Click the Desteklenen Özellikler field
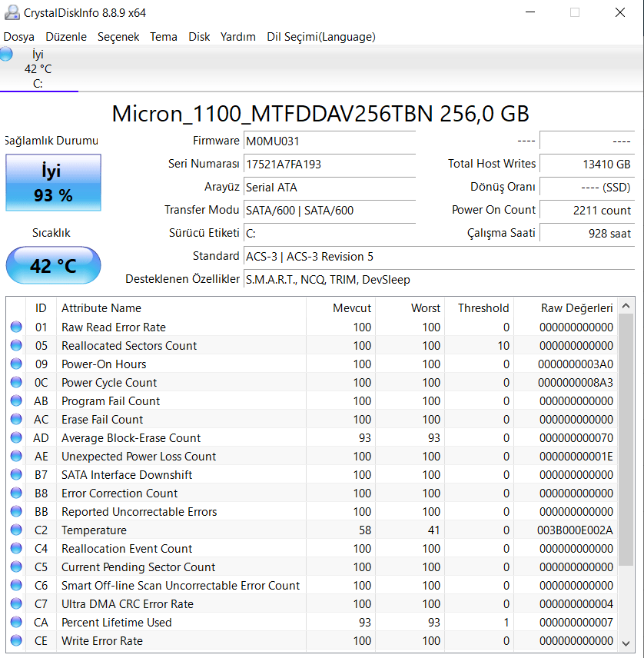Viewport: 644px width, 658px height. click(439, 280)
